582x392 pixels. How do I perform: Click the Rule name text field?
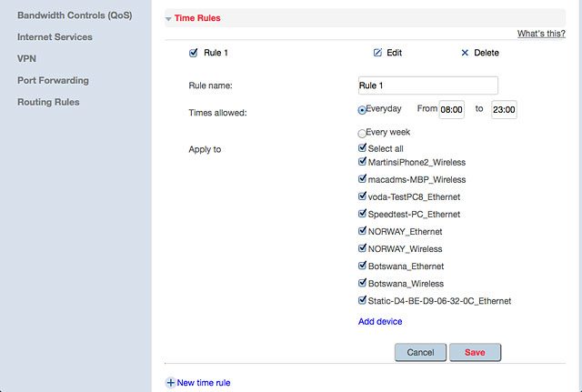point(428,85)
